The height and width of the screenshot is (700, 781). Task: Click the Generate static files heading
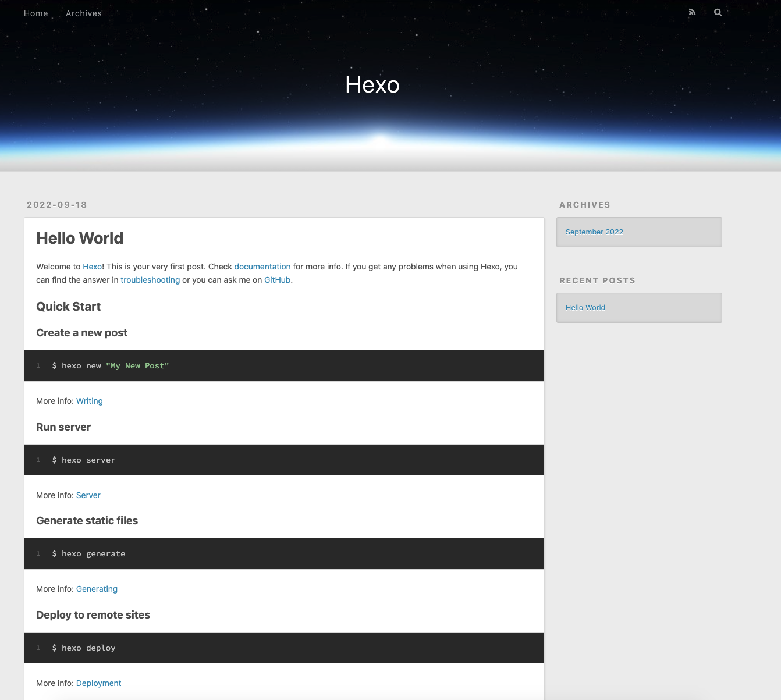coord(87,521)
